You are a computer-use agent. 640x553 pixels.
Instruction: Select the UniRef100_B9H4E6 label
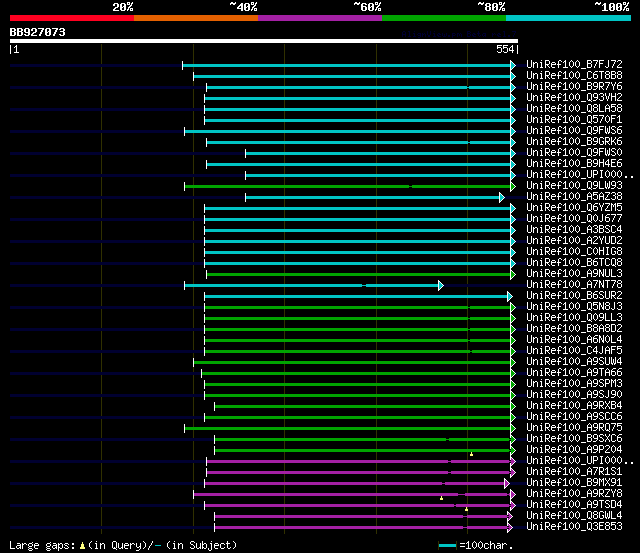[x=574, y=164]
